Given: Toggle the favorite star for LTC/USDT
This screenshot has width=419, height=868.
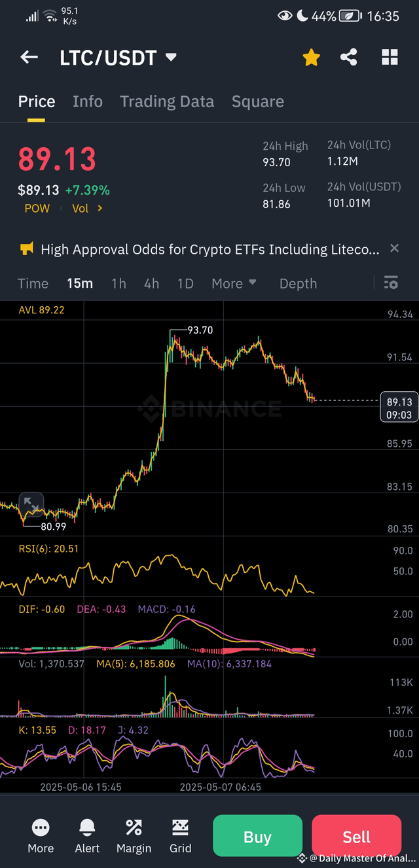Looking at the screenshot, I should pos(311,58).
